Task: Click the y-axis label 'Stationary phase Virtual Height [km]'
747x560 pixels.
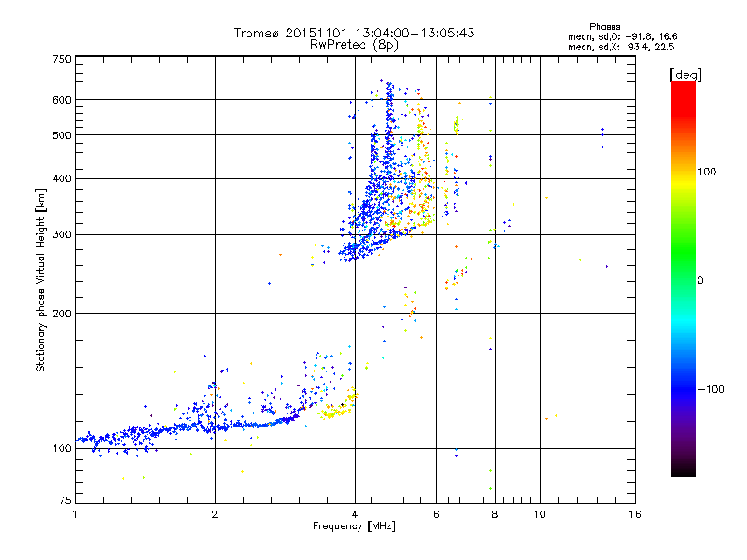Action: (40, 280)
